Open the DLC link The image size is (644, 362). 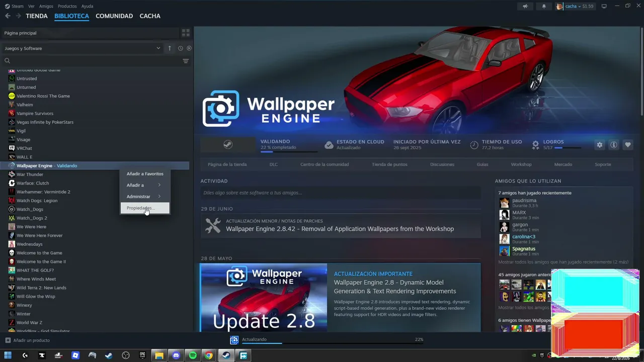[x=273, y=164]
